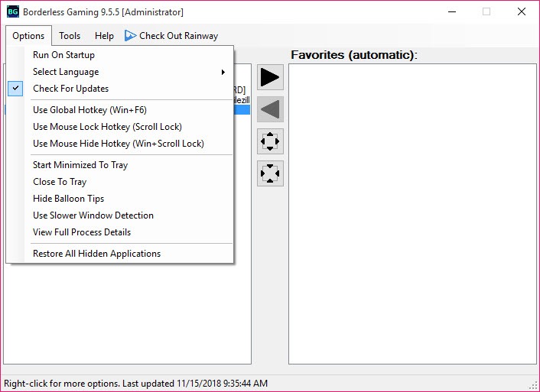Open the Check Out Rainway link
This screenshot has width=540, height=392.
pos(171,36)
